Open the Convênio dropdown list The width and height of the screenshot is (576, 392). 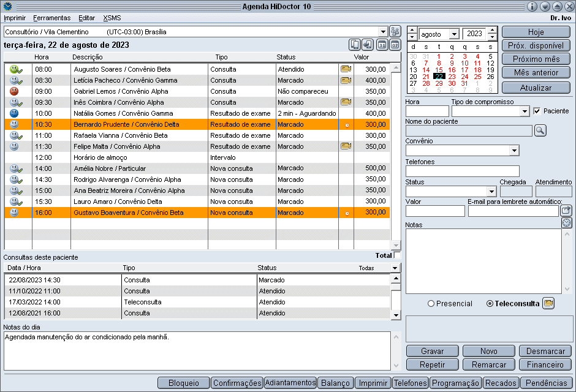point(514,151)
